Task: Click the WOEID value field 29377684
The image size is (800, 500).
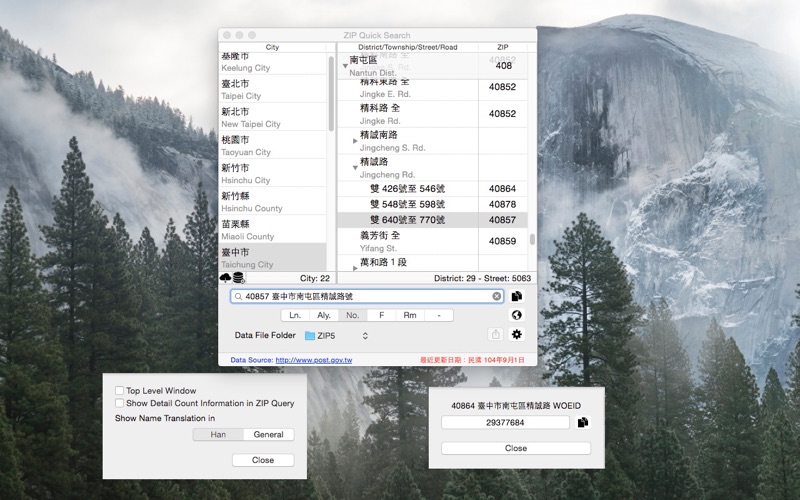Action: 505,422
